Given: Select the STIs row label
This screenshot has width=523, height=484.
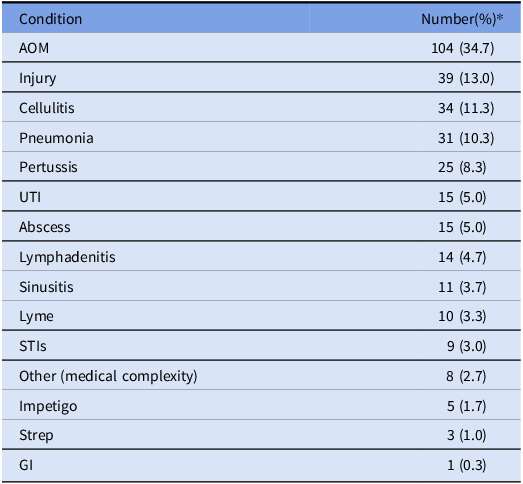Looking at the screenshot, I should pyautogui.click(x=33, y=346).
